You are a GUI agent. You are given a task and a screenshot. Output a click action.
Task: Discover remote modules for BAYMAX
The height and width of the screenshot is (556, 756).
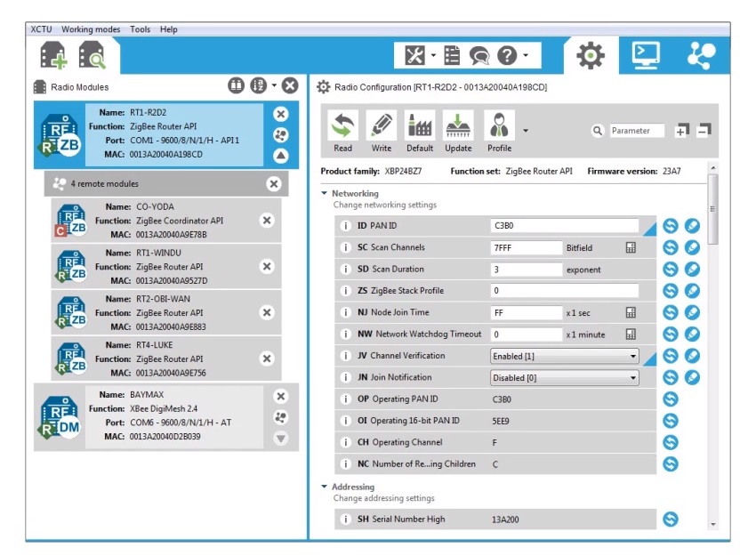(280, 417)
